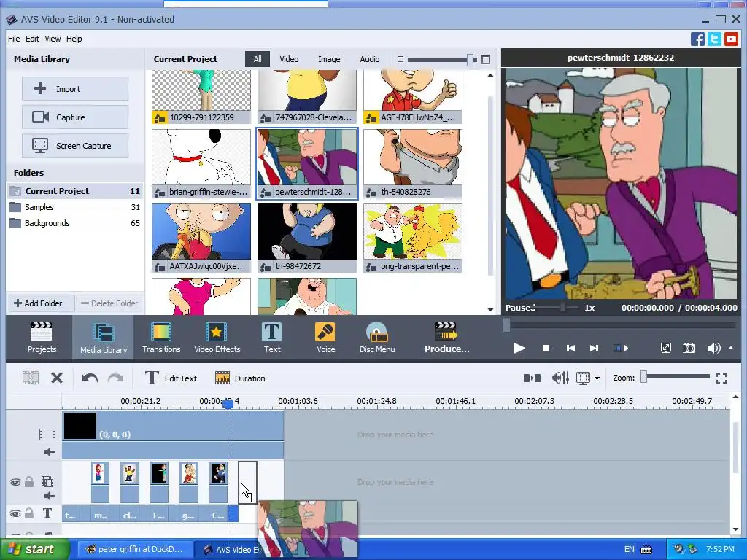Screen dimensions: 747x560
Task: Click the timeline view monitor icon
Action: pyautogui.click(x=583, y=378)
